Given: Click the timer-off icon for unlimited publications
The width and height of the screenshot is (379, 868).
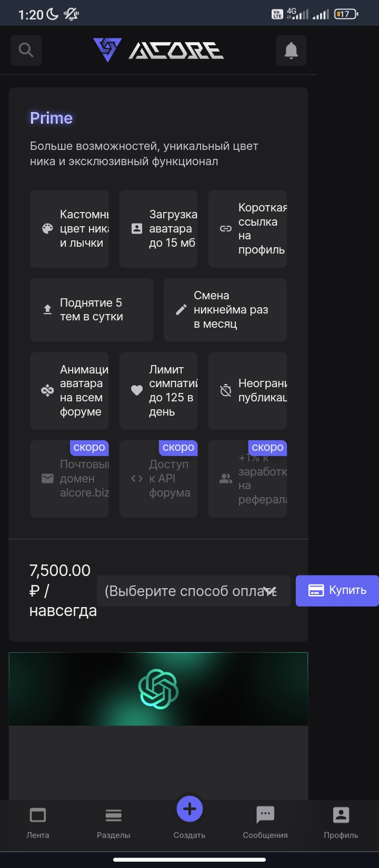Looking at the screenshot, I should coord(226,390).
